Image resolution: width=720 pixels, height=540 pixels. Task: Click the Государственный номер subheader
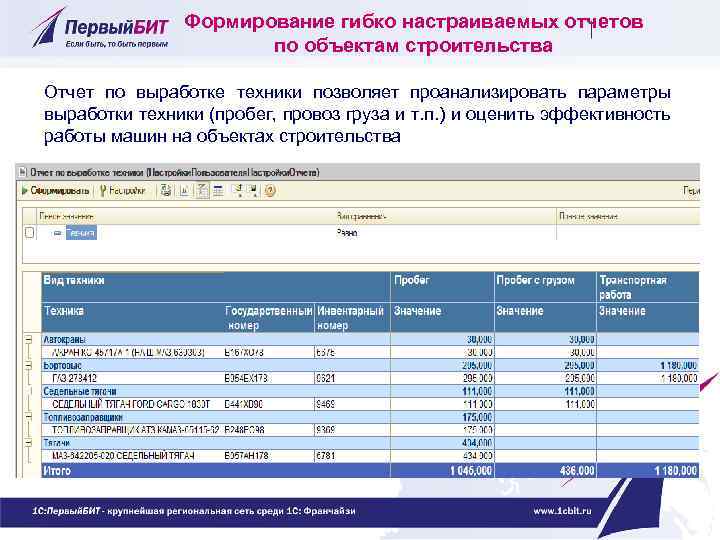[x=269, y=318]
